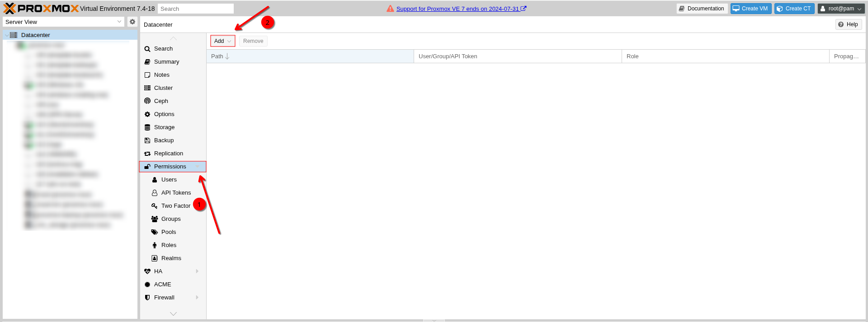This screenshot has width=868, height=322.
Task: Click the Firewall shield icon
Action: (x=147, y=298)
